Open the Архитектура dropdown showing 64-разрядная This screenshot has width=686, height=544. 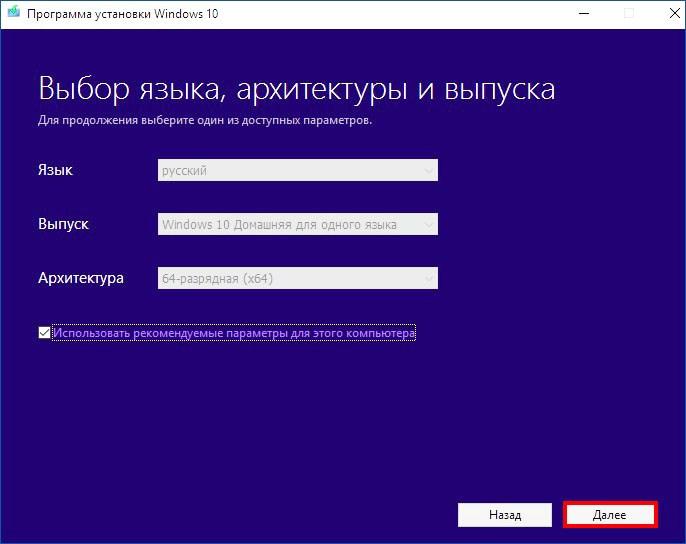(298, 278)
